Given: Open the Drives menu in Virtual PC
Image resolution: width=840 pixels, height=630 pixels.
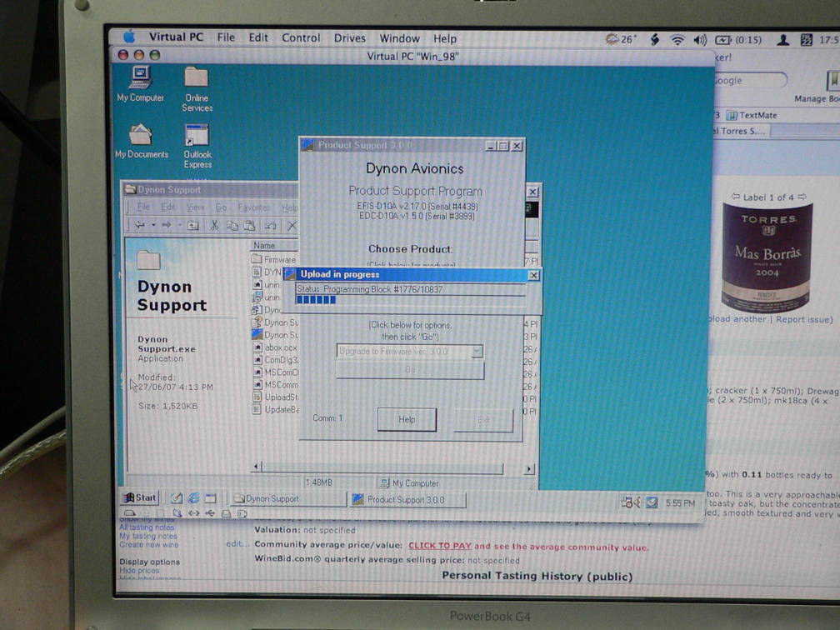Looking at the screenshot, I should click(x=349, y=38).
